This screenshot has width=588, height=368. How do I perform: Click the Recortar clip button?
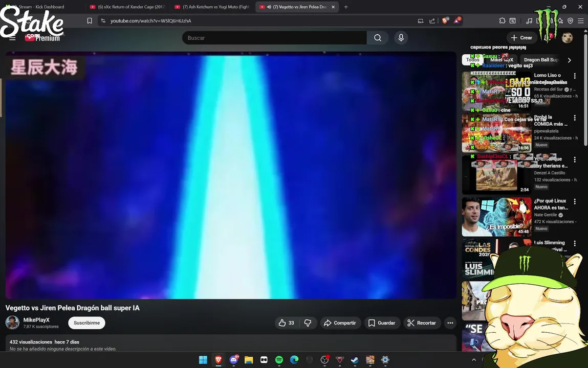(422, 323)
